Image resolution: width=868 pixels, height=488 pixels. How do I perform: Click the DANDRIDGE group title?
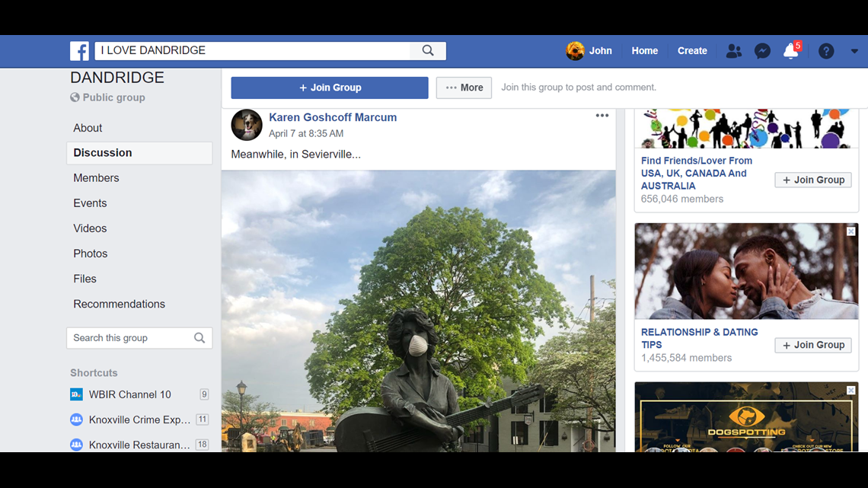coord(117,78)
